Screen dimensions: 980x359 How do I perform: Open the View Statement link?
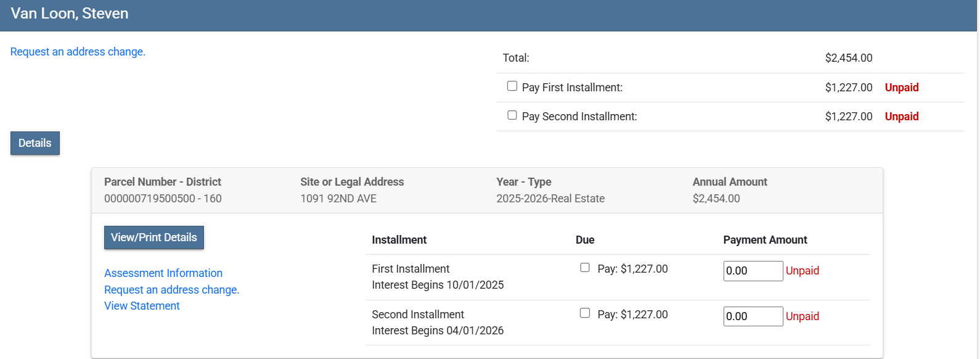click(x=142, y=306)
